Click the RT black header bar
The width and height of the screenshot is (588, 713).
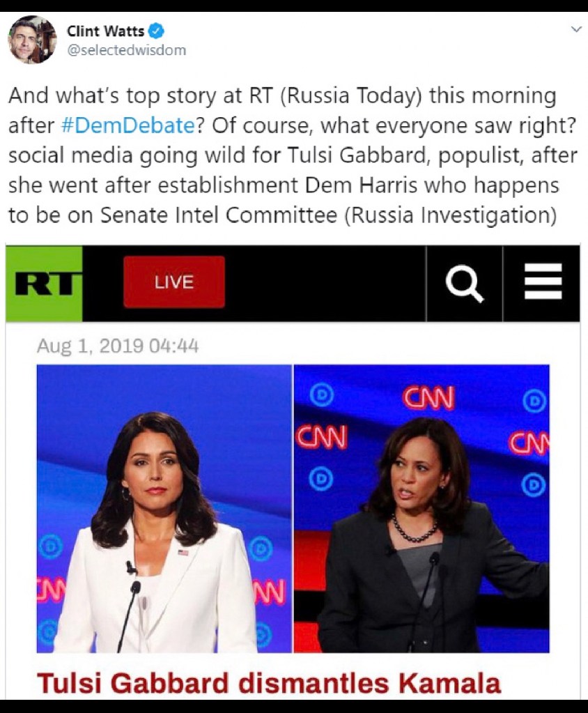pos(293,283)
